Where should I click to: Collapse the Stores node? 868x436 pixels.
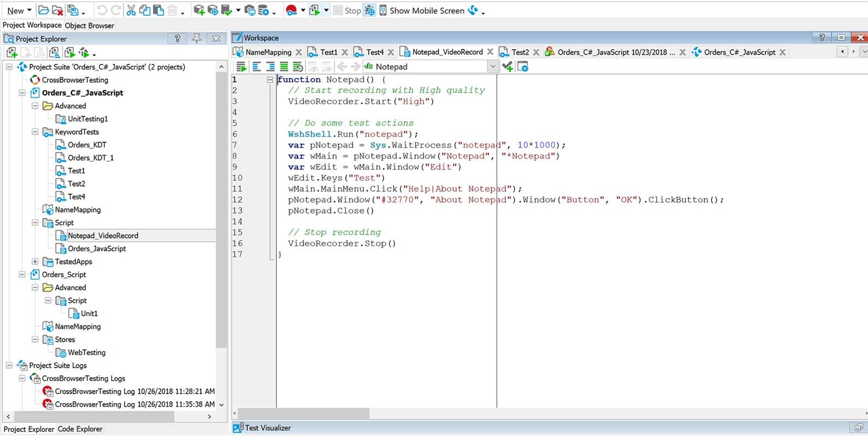tap(35, 339)
